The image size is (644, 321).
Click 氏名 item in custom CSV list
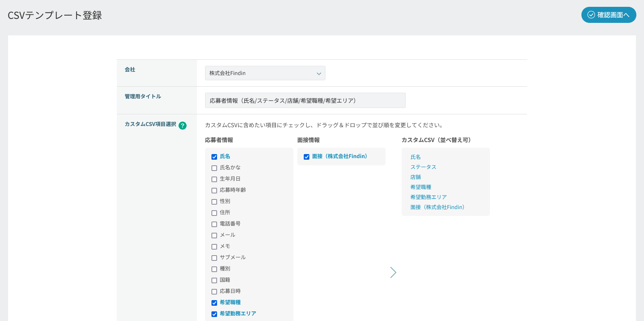pyautogui.click(x=415, y=157)
